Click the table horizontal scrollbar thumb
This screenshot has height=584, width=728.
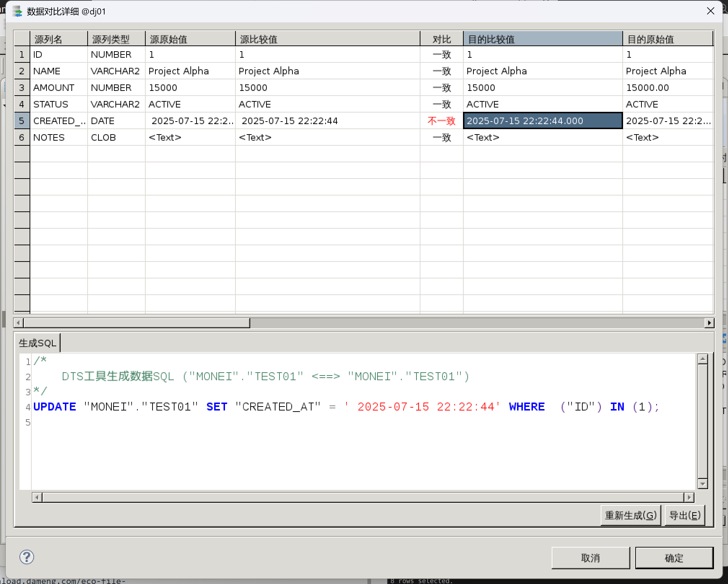[136, 323]
